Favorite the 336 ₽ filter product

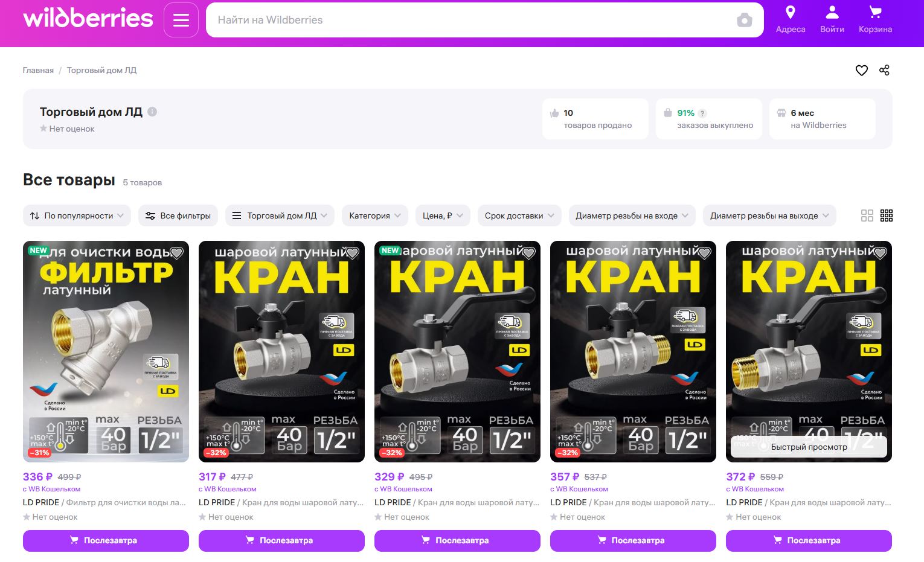(x=176, y=253)
